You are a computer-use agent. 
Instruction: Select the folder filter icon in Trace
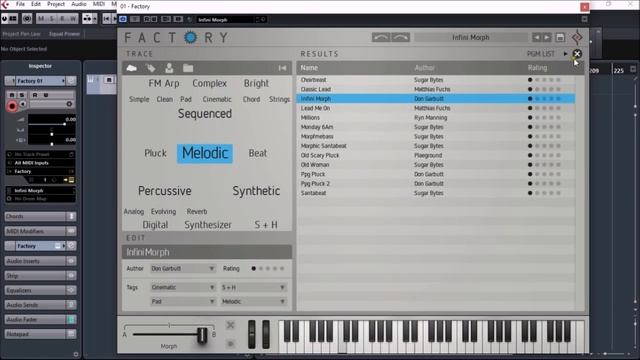188,68
